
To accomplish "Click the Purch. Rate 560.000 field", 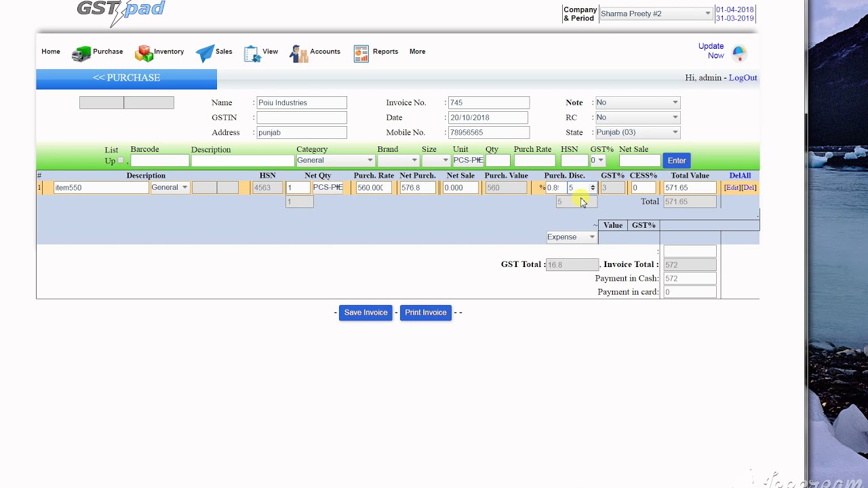I will [374, 188].
